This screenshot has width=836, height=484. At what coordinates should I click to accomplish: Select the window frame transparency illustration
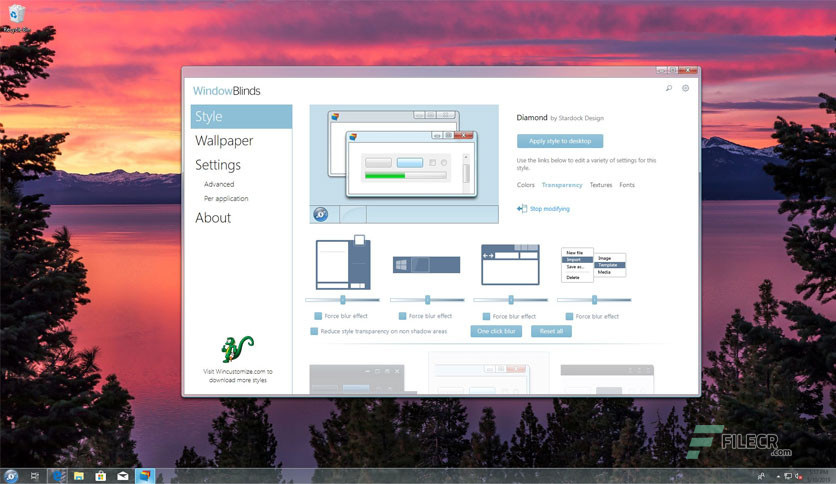pyautogui.click(x=343, y=263)
